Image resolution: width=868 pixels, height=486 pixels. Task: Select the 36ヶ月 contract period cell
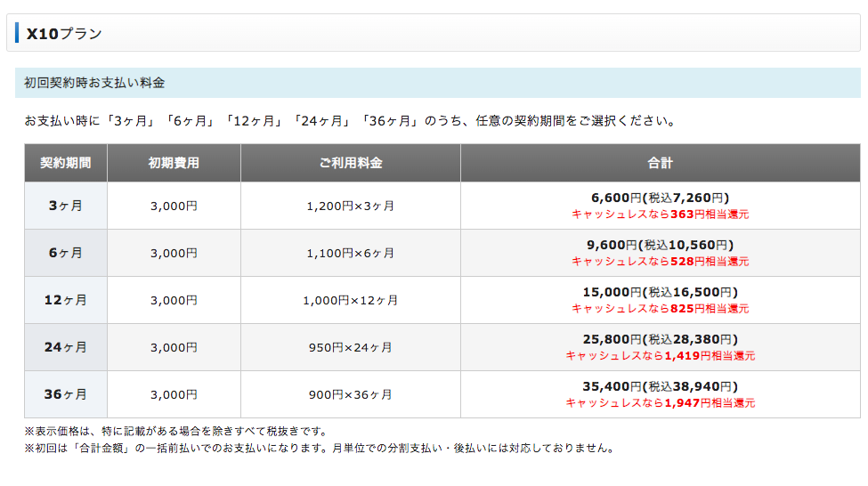(65, 394)
